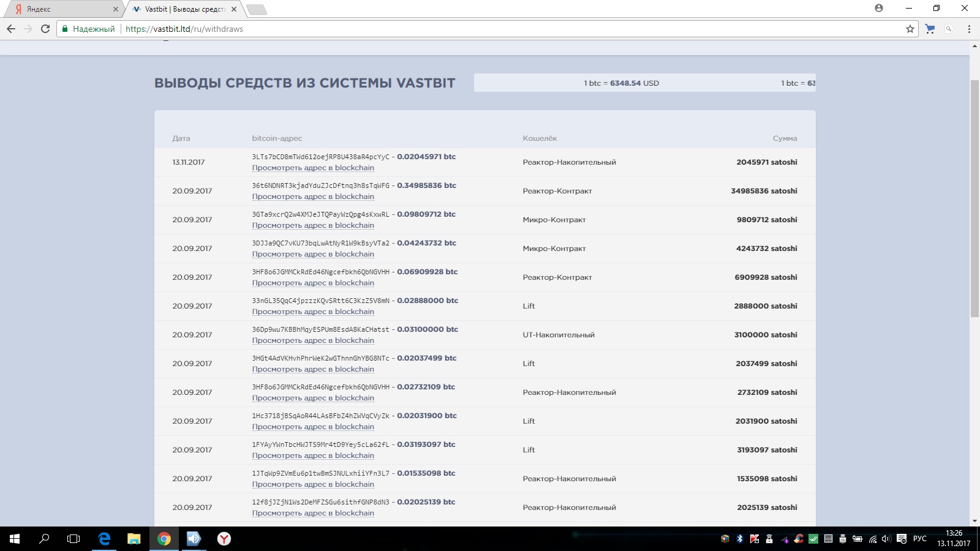The width and height of the screenshot is (980, 551).
Task: View blockchain link for 3HGt4AdVKHvhPhrWeK address
Action: click(x=313, y=369)
